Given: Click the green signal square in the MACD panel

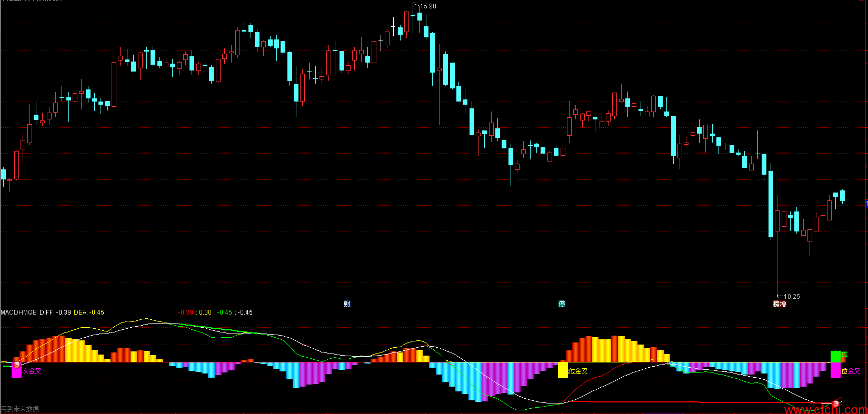Looking at the screenshot, I should pyautogui.click(x=835, y=357).
